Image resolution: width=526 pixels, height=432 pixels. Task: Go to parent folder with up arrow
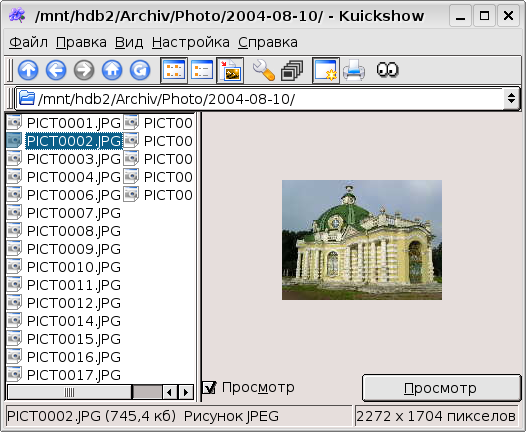pyautogui.click(x=28, y=70)
